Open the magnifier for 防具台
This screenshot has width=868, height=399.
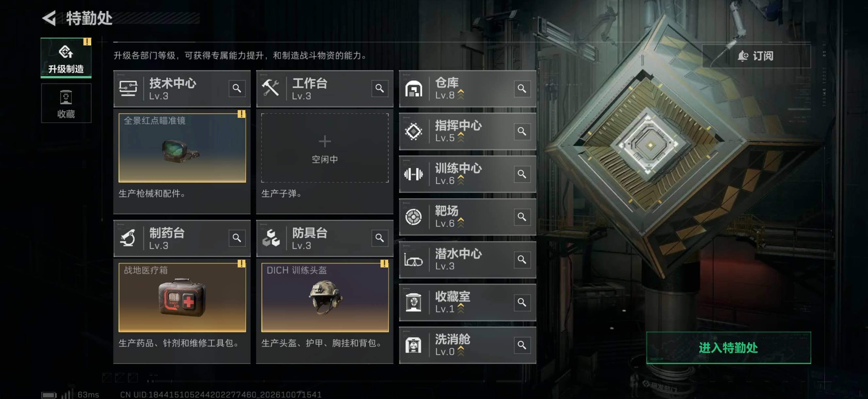(x=380, y=238)
